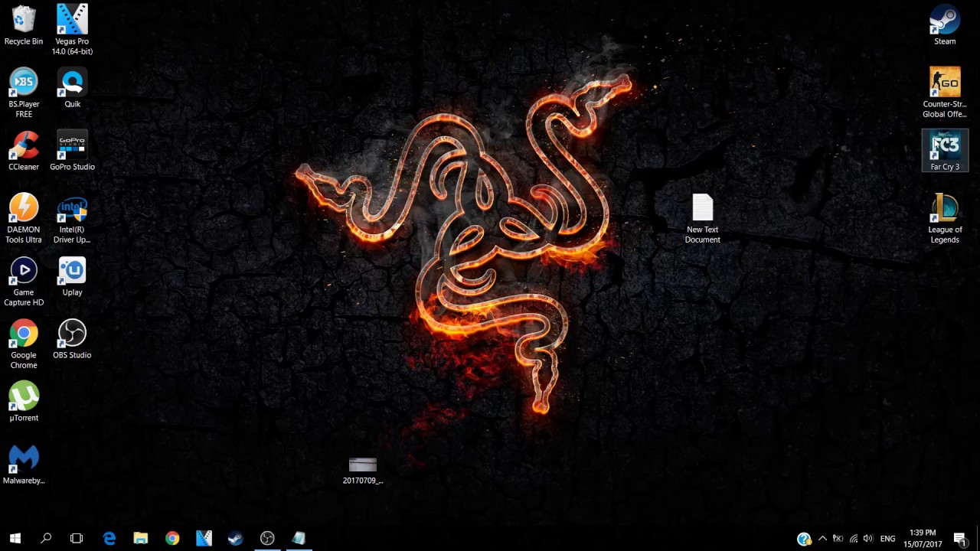The height and width of the screenshot is (551, 980).
Task: Select the BS.Player FREE shortcut
Action: 24,93
